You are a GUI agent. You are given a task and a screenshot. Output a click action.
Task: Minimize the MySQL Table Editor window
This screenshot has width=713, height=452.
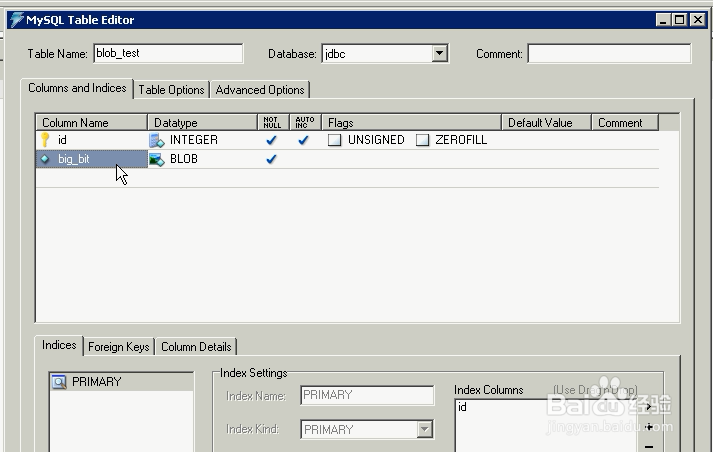[x=663, y=20]
